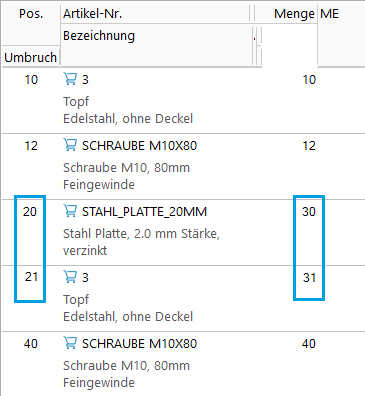Select the Pos. column header
This screenshot has height=396, width=365.
[x=31, y=14]
